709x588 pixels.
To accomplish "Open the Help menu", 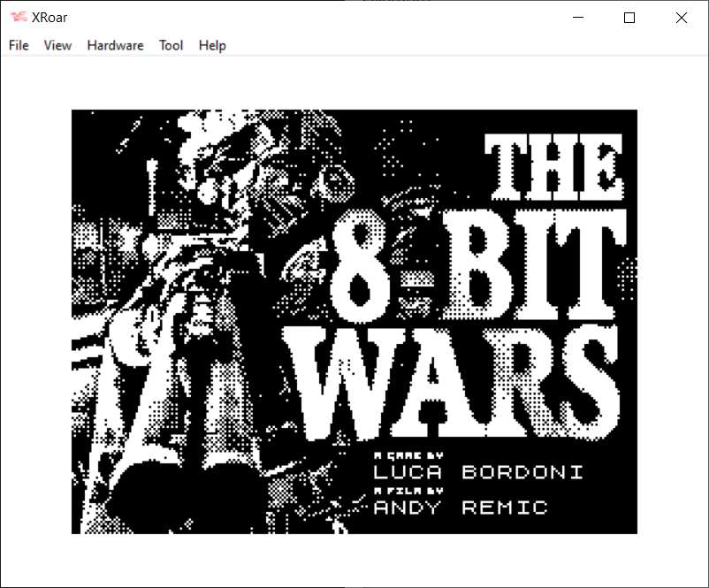I will (x=212, y=45).
